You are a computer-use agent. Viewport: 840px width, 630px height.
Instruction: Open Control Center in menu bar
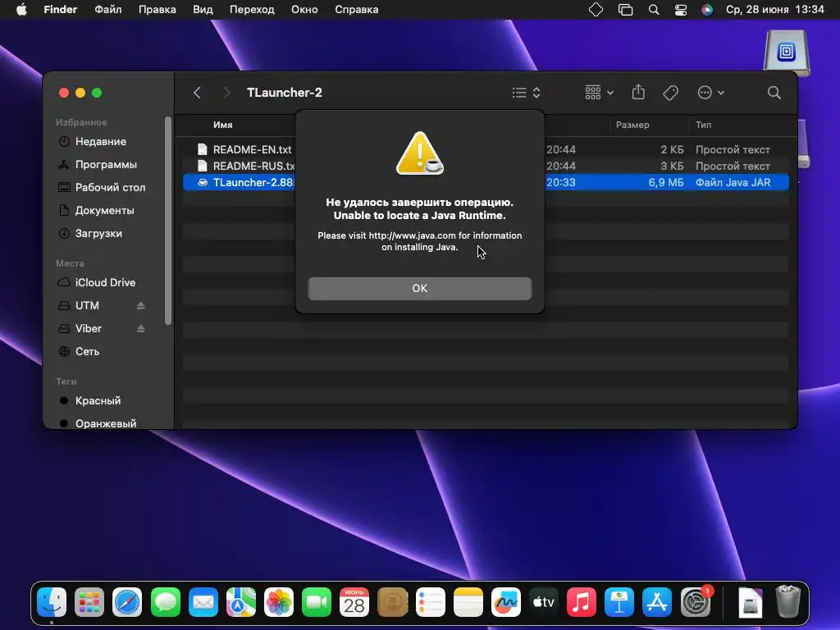click(680, 10)
